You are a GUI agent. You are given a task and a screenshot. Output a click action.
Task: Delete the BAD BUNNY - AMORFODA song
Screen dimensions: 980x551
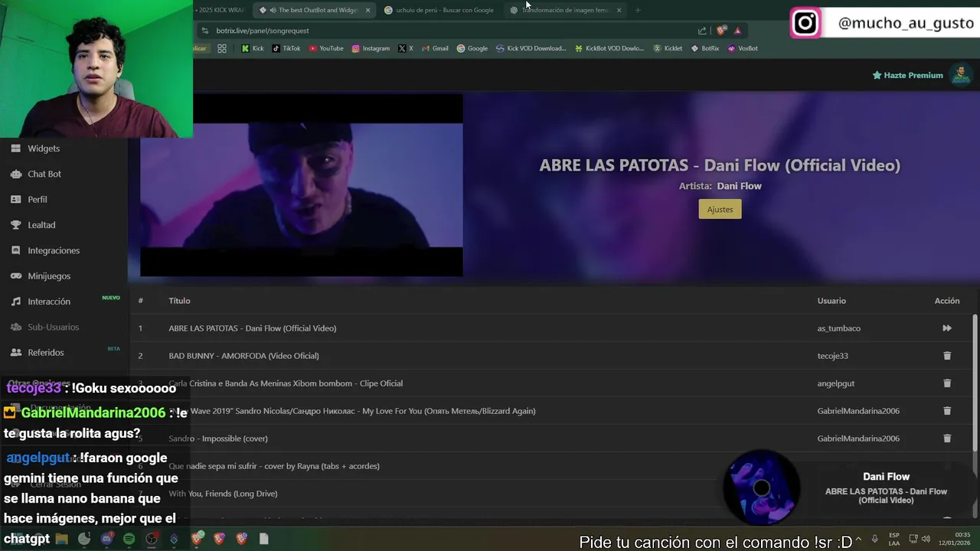point(947,356)
